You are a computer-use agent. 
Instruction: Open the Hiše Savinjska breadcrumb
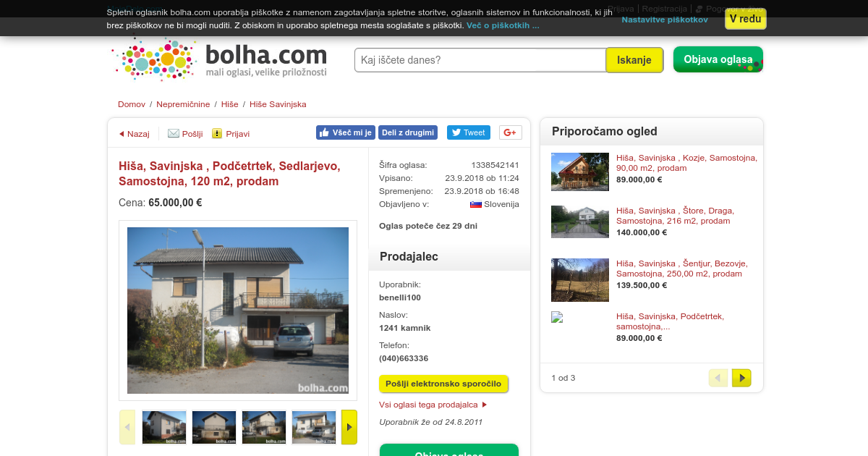278,104
